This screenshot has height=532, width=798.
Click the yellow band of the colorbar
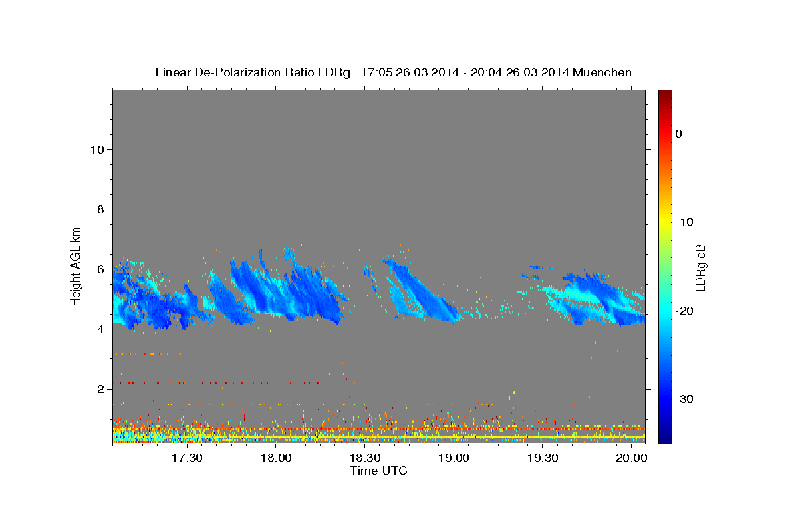coord(665,222)
